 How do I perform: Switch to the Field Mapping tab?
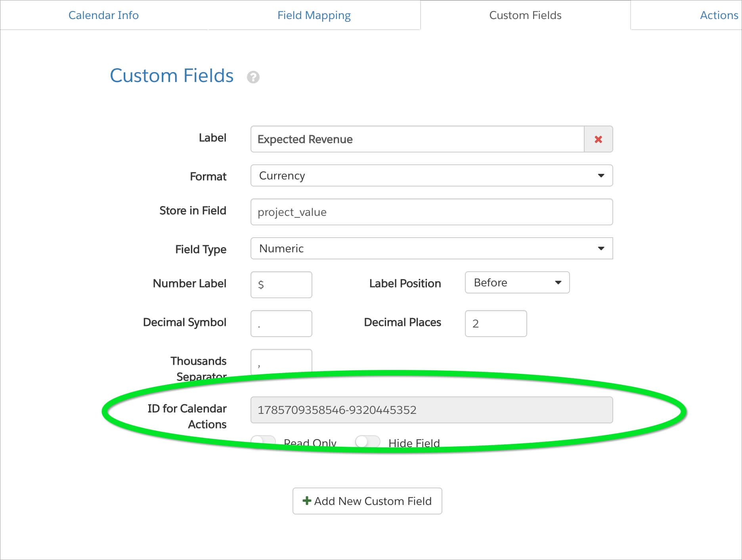pos(314,15)
